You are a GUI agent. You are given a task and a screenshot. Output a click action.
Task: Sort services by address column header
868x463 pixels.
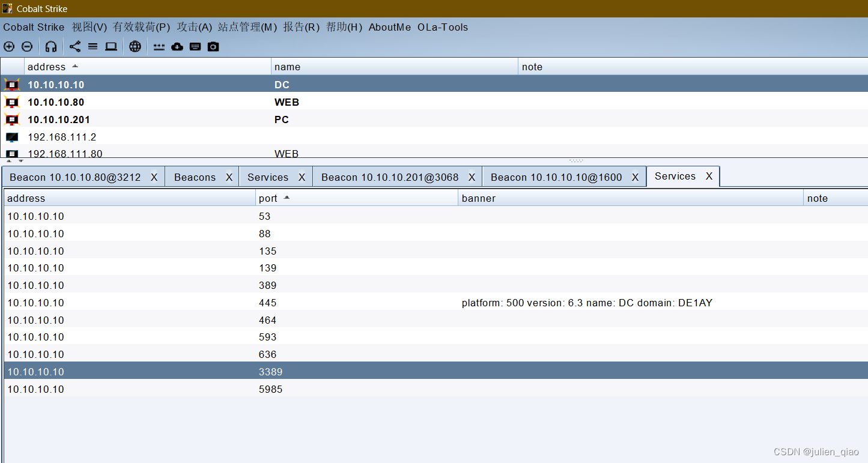pyautogui.click(x=130, y=198)
